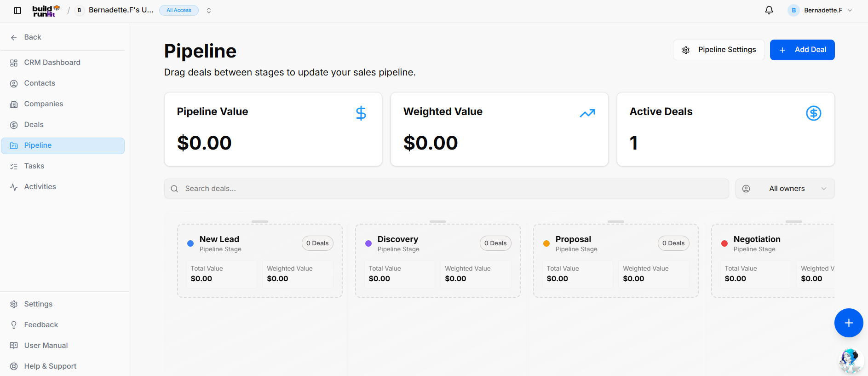868x376 pixels.
Task: Click the build runit logo
Action: (46, 11)
